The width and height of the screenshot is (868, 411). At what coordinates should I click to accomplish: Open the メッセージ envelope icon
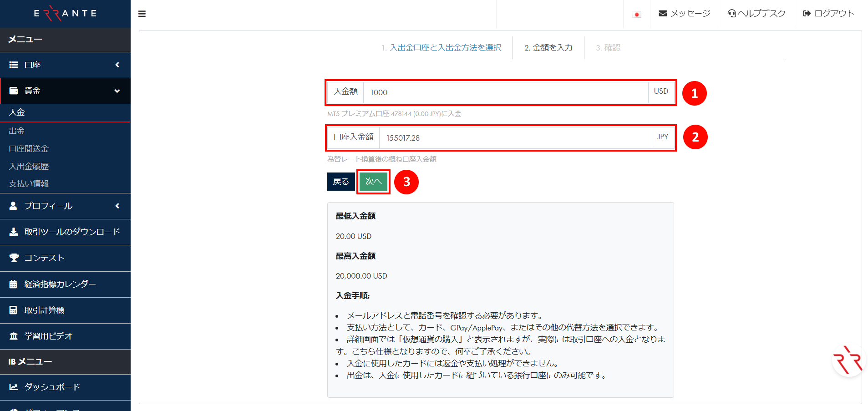(x=662, y=13)
